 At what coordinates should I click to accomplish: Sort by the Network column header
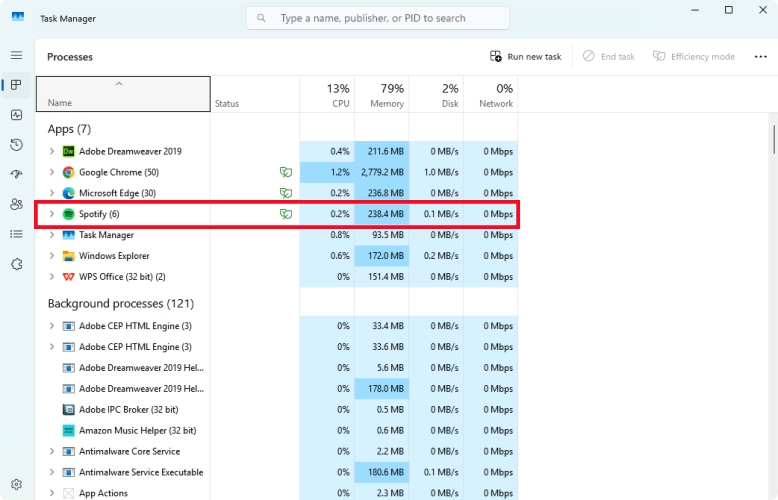(x=491, y=94)
